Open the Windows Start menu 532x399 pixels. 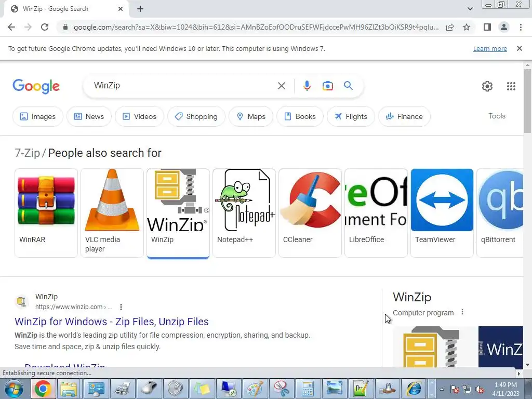click(x=14, y=389)
